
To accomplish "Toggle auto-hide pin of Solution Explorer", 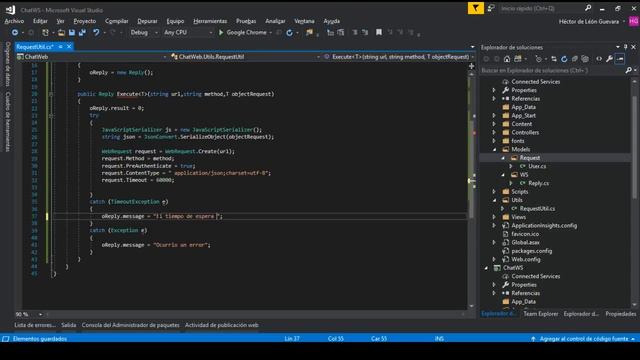I will (625, 47).
